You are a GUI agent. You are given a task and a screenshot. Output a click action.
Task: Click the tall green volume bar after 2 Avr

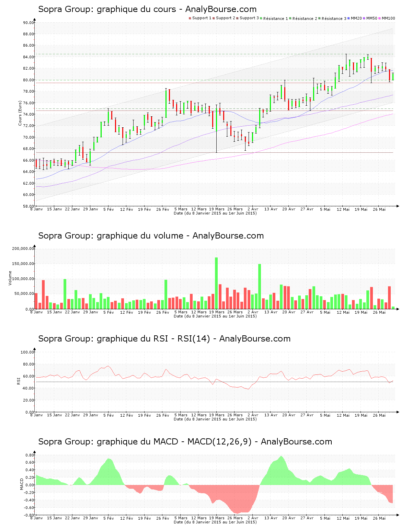260,286
